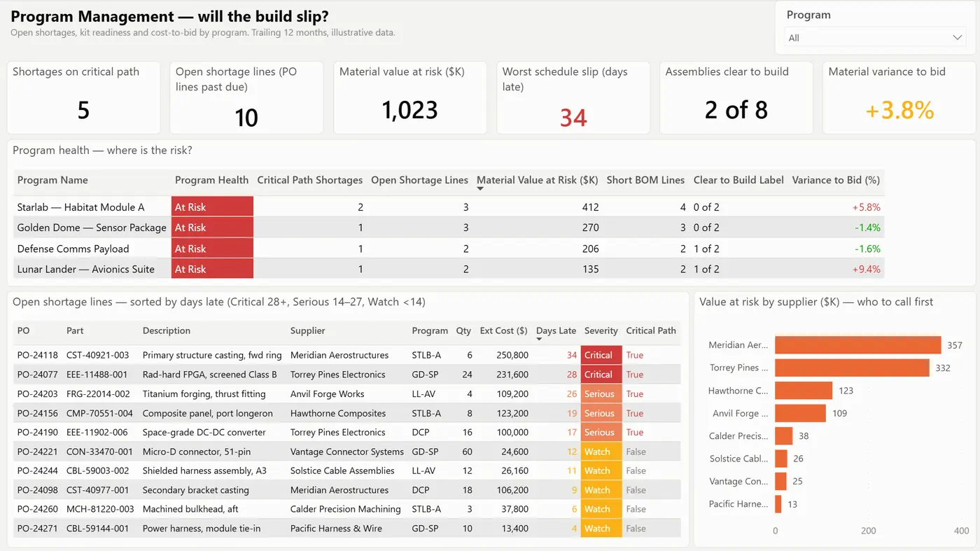
Task: Select part MCH-81220-003
Action: click(x=100, y=509)
